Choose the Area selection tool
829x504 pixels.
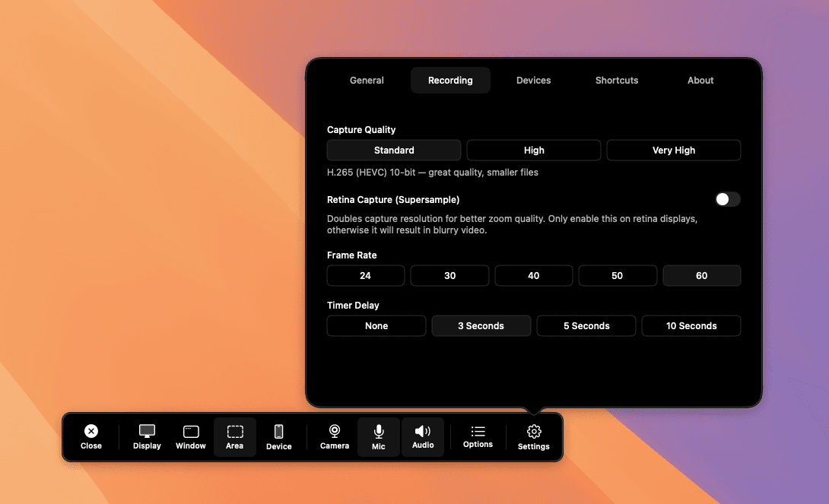click(234, 437)
